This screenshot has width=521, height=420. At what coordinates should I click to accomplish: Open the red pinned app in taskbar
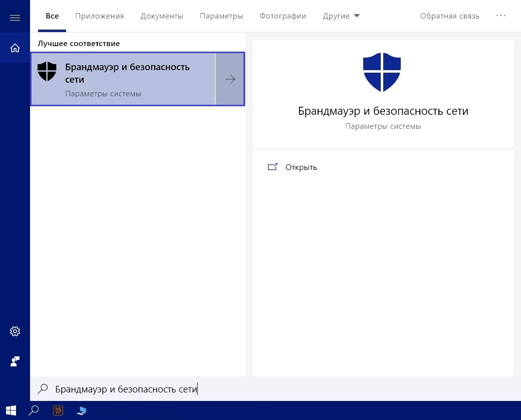(58, 410)
